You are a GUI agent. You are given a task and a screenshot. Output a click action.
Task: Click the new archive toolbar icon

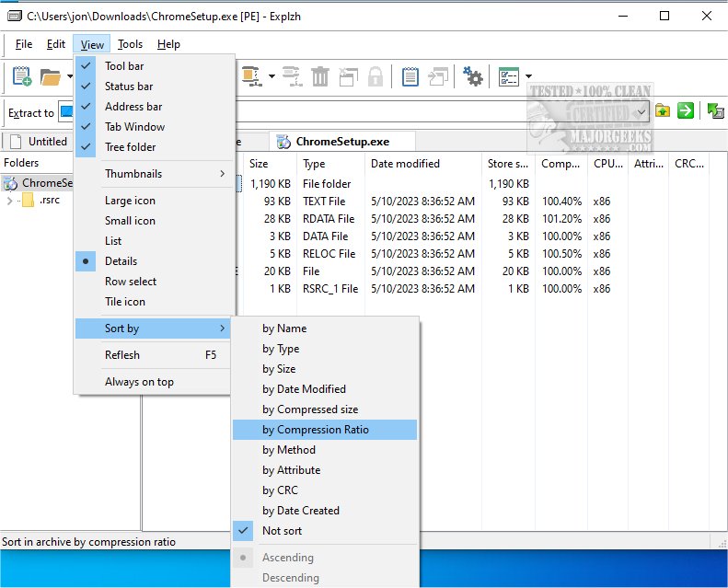[x=22, y=76]
